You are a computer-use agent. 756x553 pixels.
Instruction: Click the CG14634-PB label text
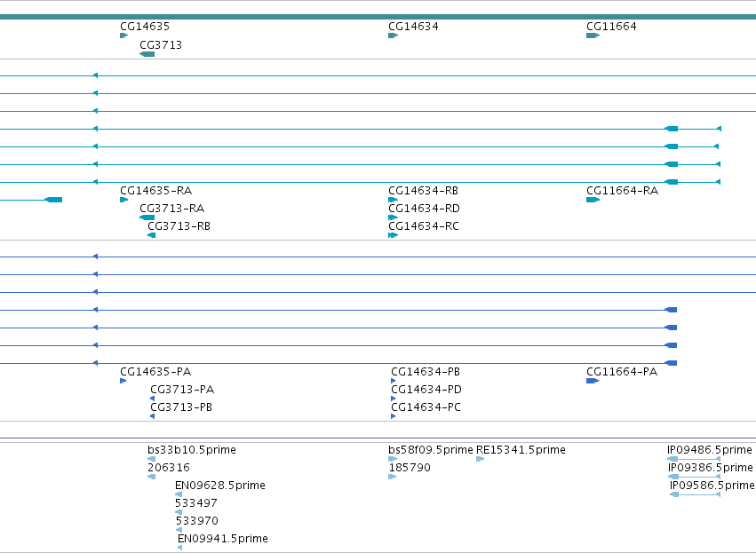click(426, 371)
